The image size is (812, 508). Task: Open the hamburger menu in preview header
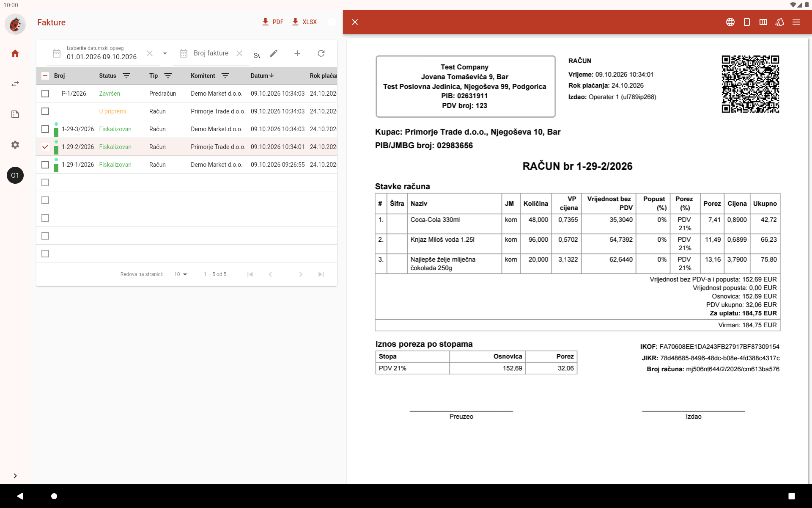pos(796,22)
